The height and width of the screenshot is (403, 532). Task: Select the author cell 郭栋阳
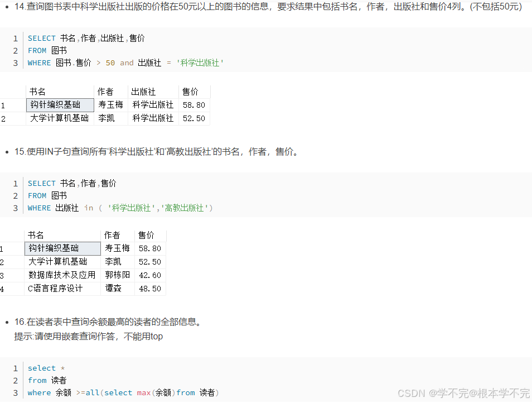[x=118, y=275]
